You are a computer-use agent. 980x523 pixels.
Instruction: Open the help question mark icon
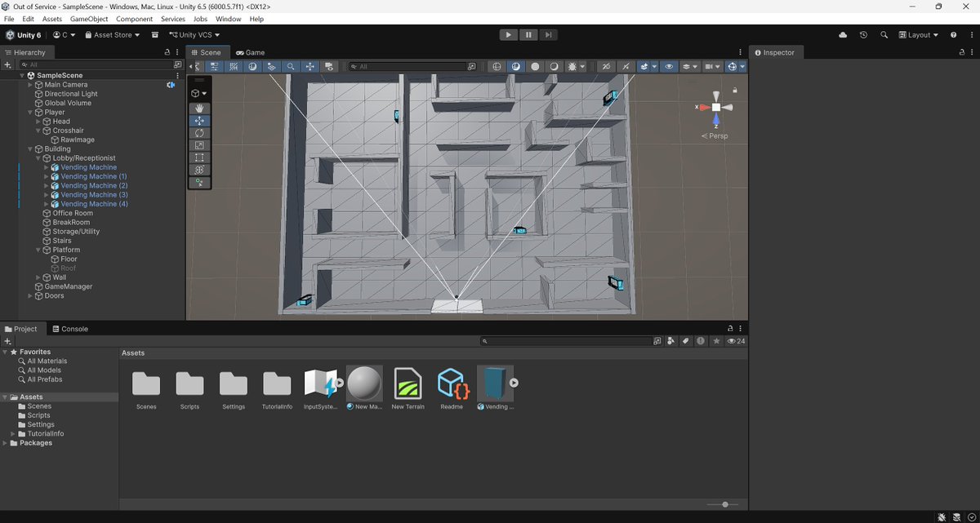pyautogui.click(x=953, y=35)
